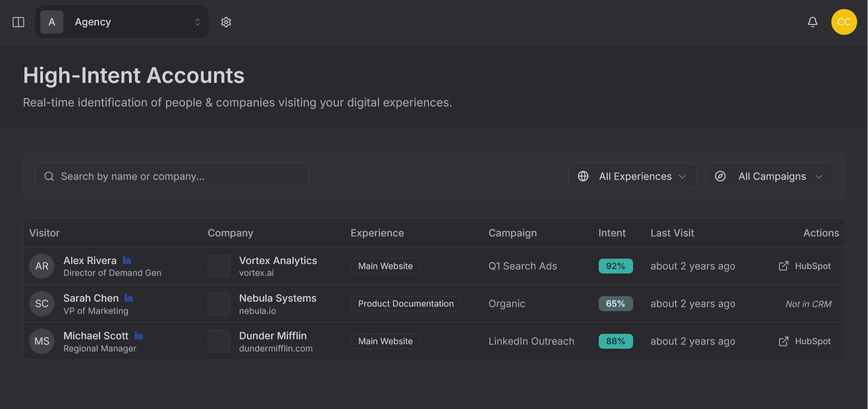
Task: Click the Not in CRM label for Sarah Chen
Action: [808, 303]
